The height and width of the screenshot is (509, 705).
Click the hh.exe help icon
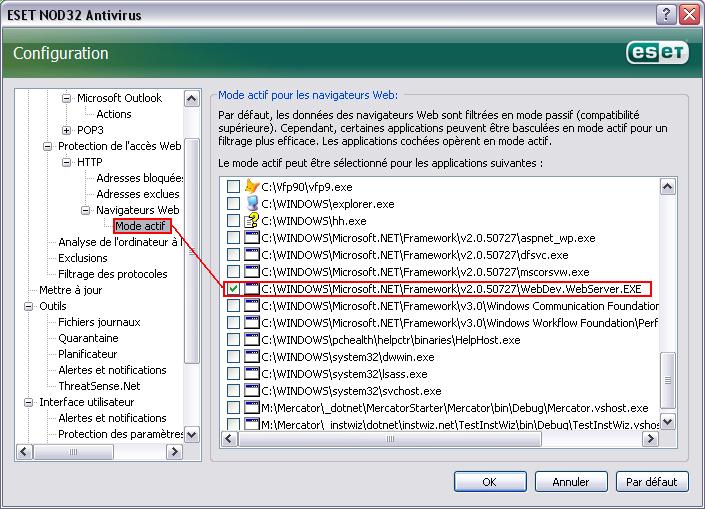[x=252, y=220]
